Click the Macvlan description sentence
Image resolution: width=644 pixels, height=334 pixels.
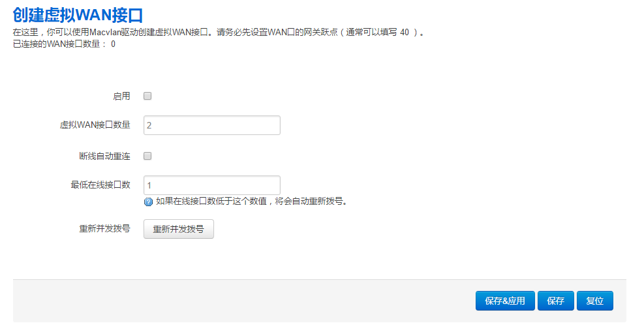pos(219,32)
